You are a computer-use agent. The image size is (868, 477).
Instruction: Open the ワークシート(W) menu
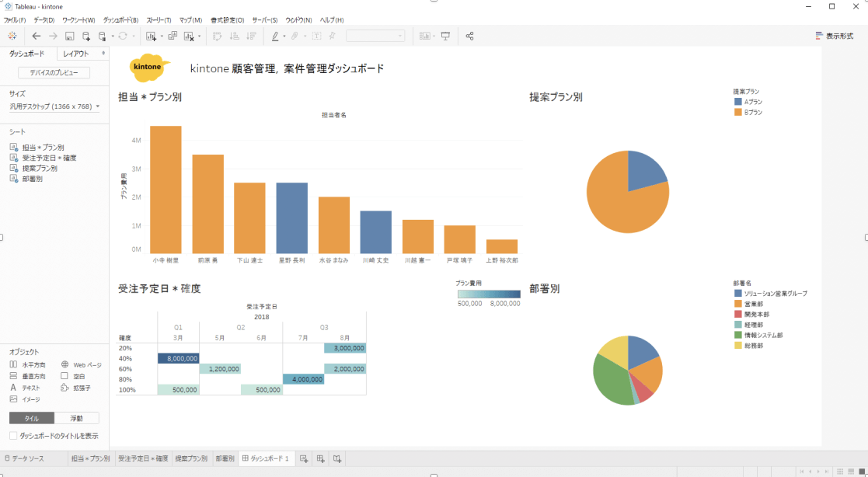point(78,20)
